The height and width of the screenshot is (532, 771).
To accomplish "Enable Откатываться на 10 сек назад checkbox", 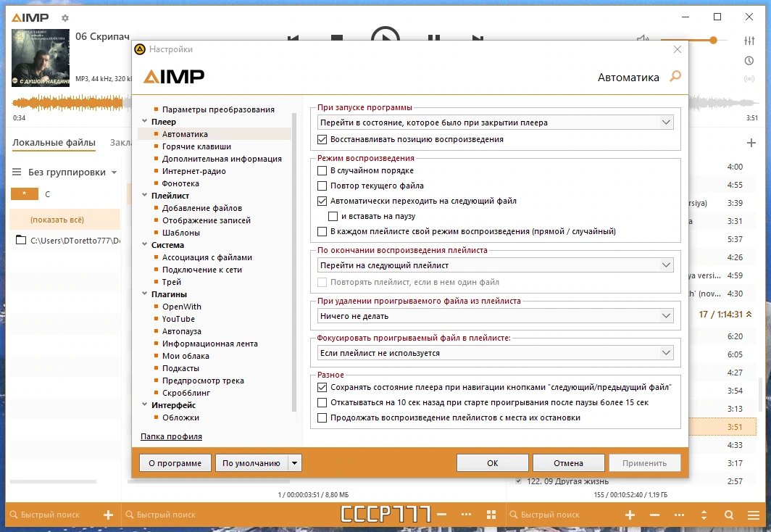I will click(322, 403).
